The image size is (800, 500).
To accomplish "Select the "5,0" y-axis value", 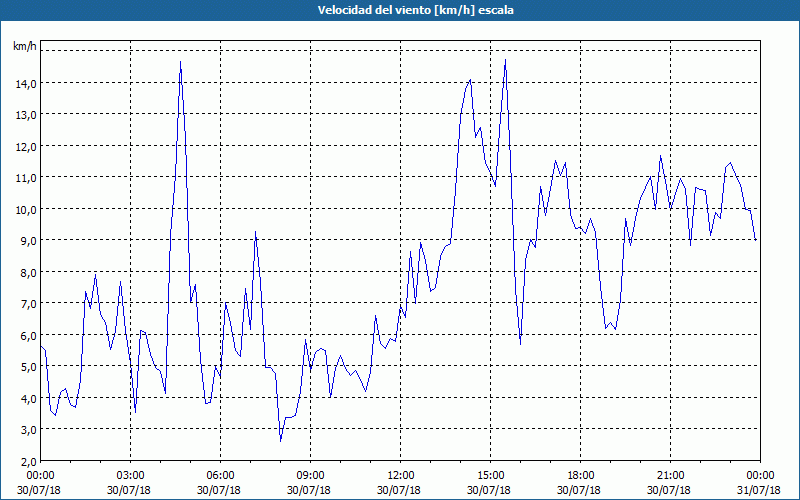I will click(28, 367).
